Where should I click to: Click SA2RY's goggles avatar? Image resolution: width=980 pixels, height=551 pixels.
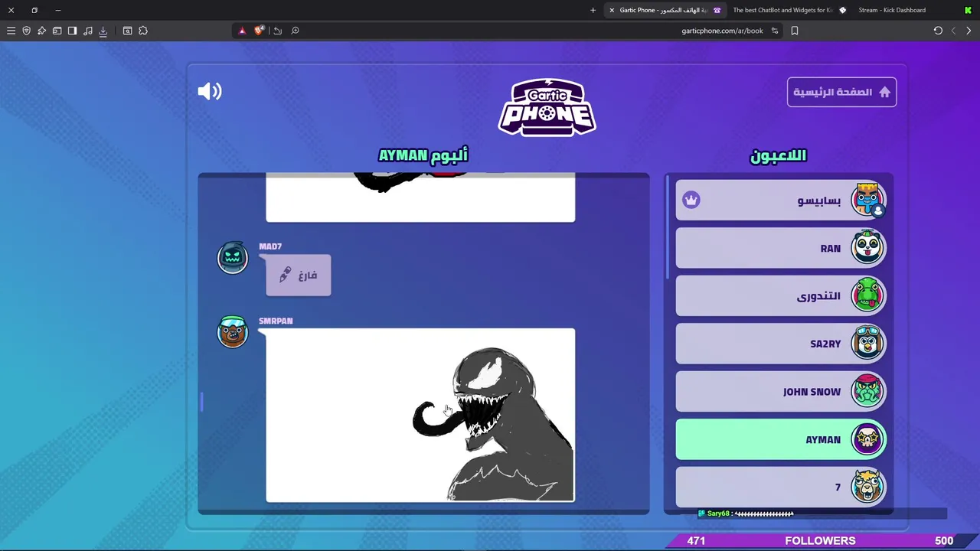pyautogui.click(x=867, y=344)
